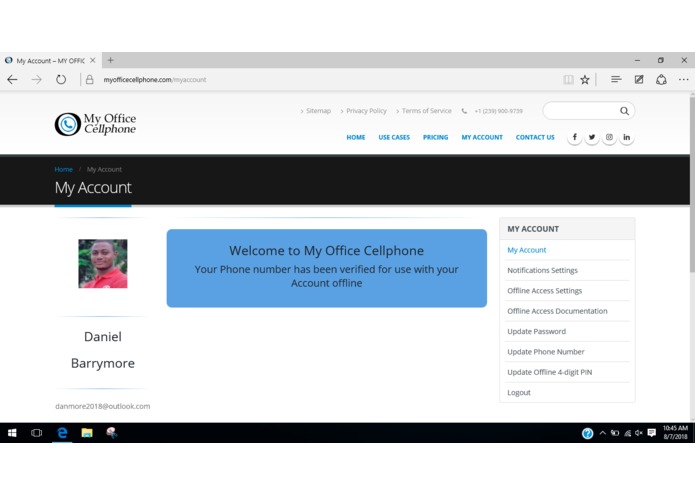Image resolution: width=695 pixels, height=494 pixels.
Task: Click the padlock security icon in address bar
Action: (x=90, y=80)
